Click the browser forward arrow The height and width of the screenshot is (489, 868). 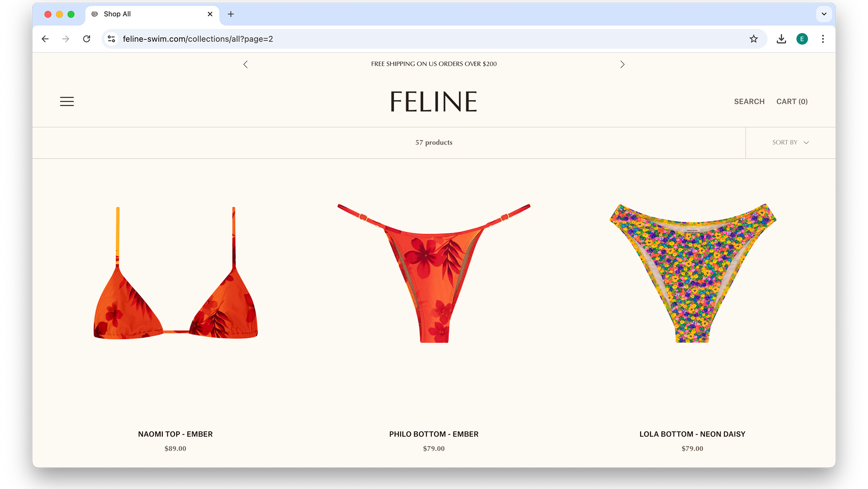click(66, 39)
